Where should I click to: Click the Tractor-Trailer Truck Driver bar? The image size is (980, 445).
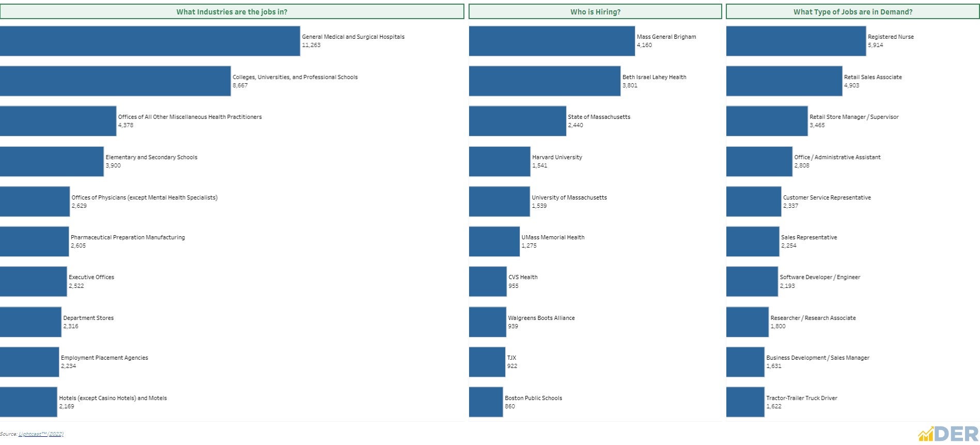[745, 402]
